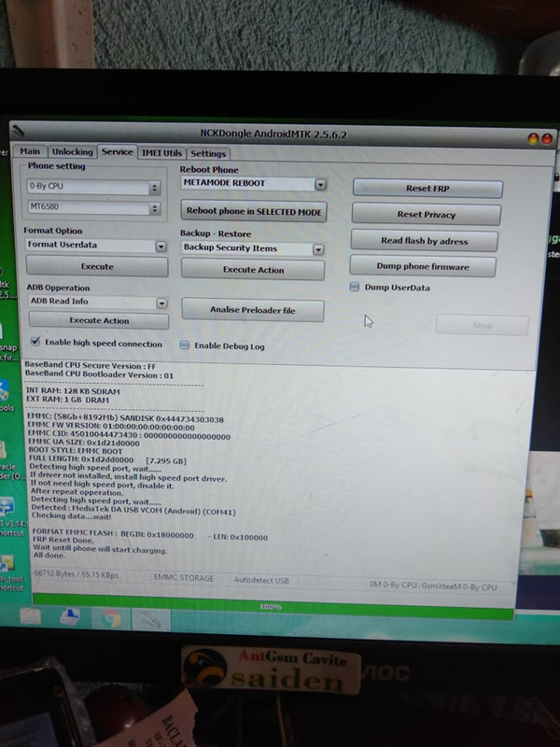Open Google Chrome from the taskbar
560x747 pixels.
pos(112,619)
